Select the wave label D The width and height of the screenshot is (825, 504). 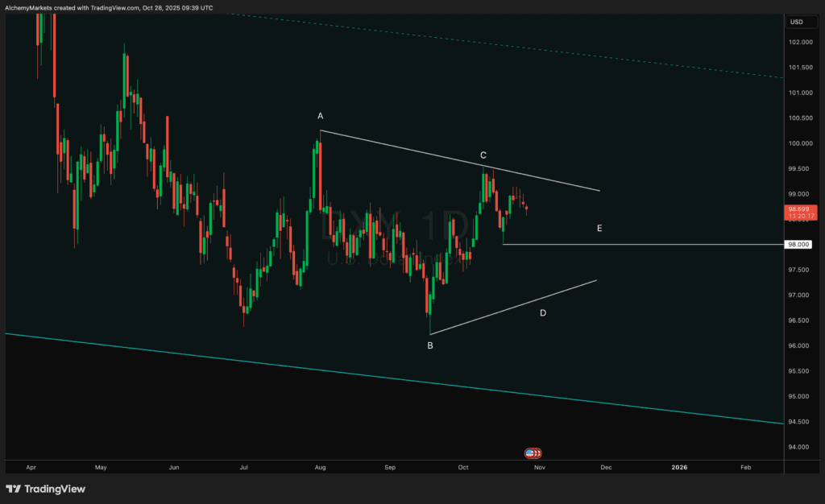click(x=543, y=313)
